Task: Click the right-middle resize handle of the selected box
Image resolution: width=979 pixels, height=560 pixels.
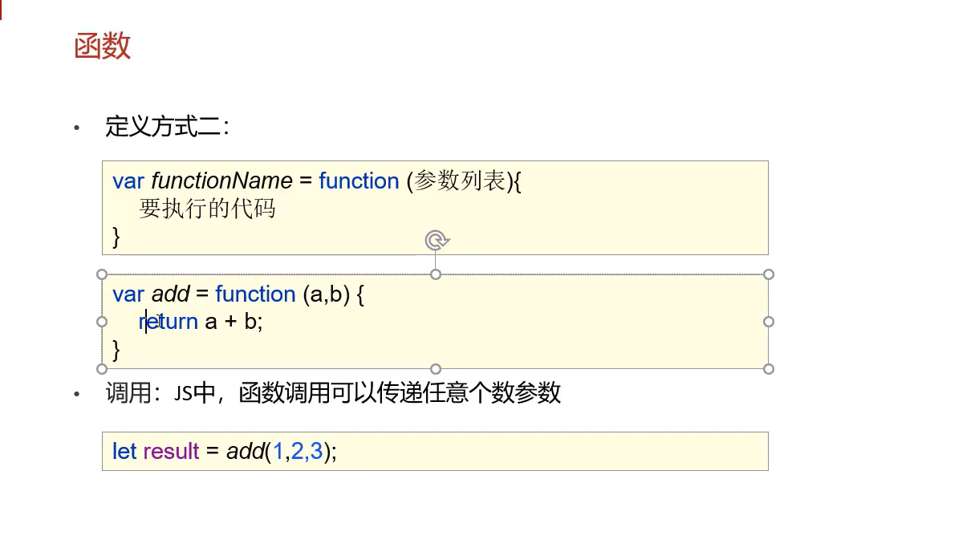Action: [x=769, y=322]
